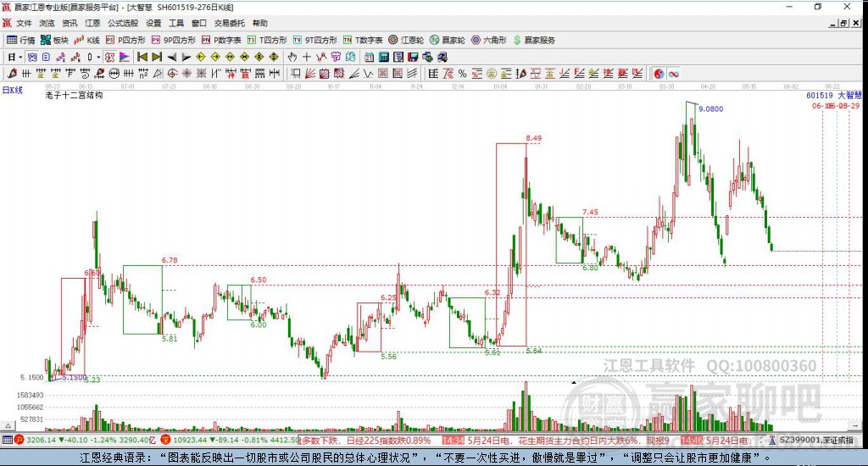The width and height of the screenshot is (868, 466).
Task: Open the 江恩 menu
Action: tap(92, 23)
